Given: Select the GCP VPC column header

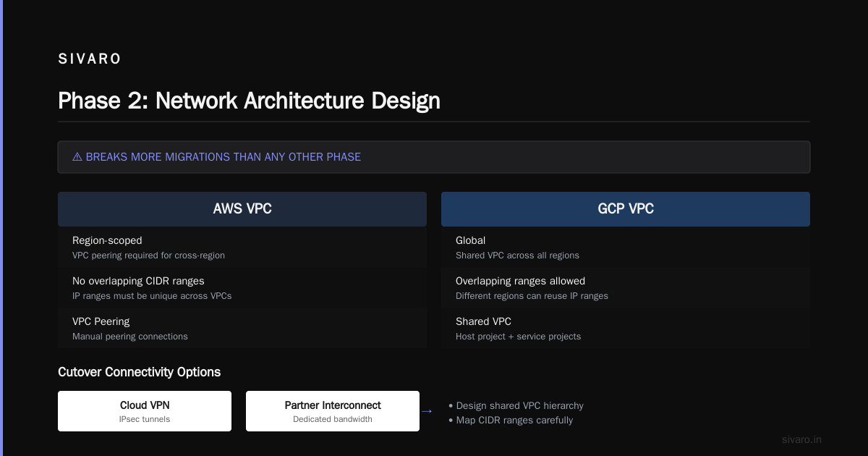Looking at the screenshot, I should [x=626, y=209].
